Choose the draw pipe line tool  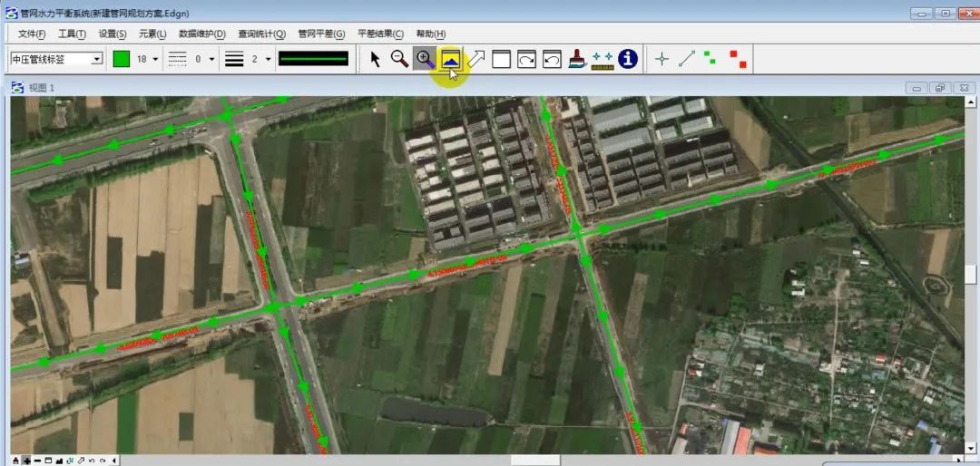pos(686,59)
